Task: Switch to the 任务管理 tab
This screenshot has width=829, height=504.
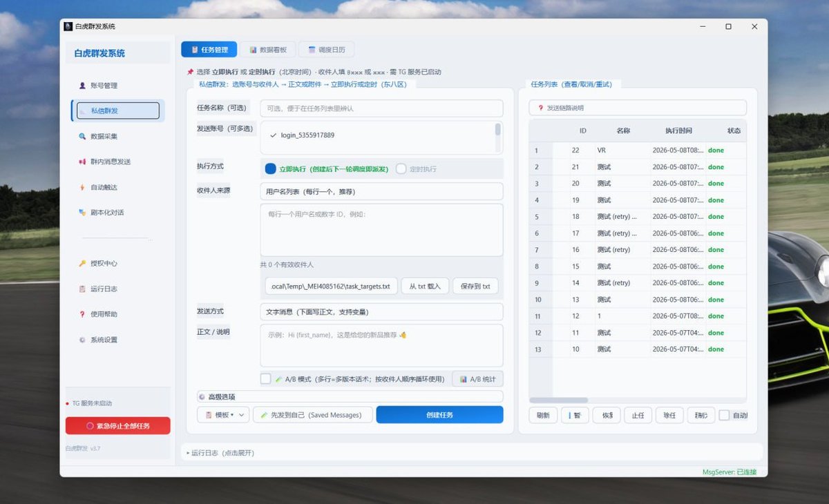Action: click(209, 50)
